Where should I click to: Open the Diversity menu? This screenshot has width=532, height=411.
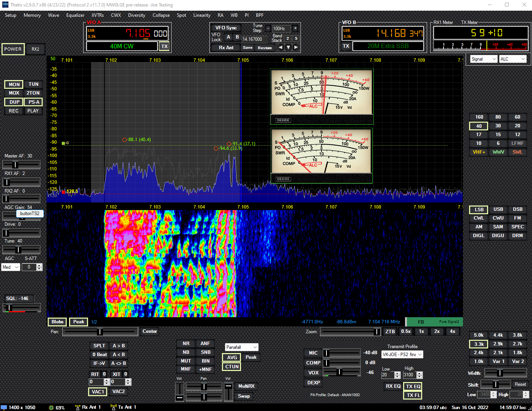(x=137, y=15)
